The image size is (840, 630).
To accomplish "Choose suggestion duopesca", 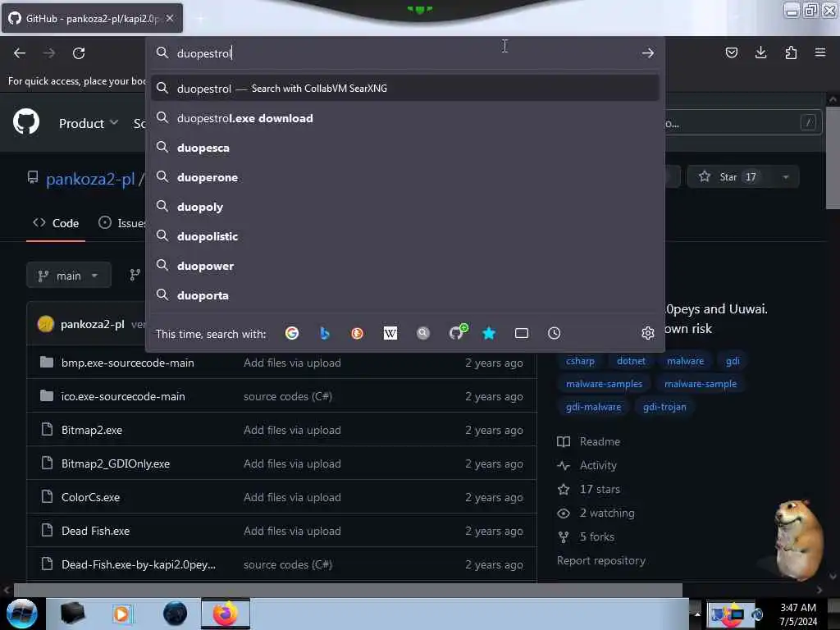I will 405,148.
